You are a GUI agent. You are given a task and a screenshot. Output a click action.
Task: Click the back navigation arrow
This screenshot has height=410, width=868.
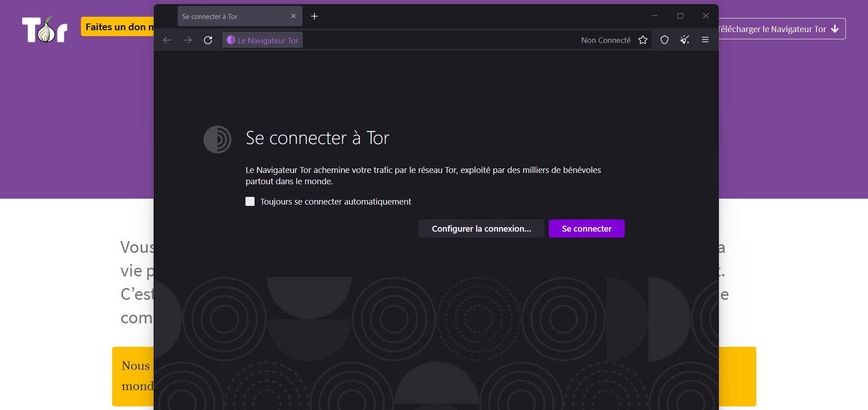167,40
